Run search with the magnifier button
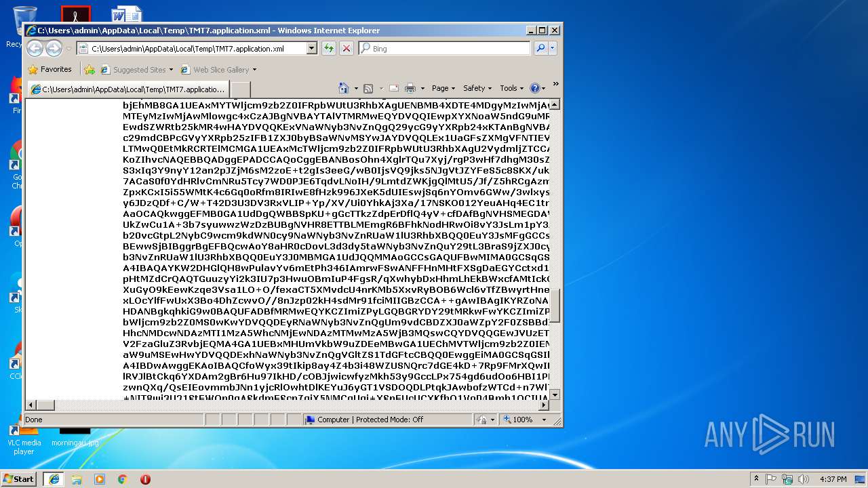868x488 pixels. point(540,48)
